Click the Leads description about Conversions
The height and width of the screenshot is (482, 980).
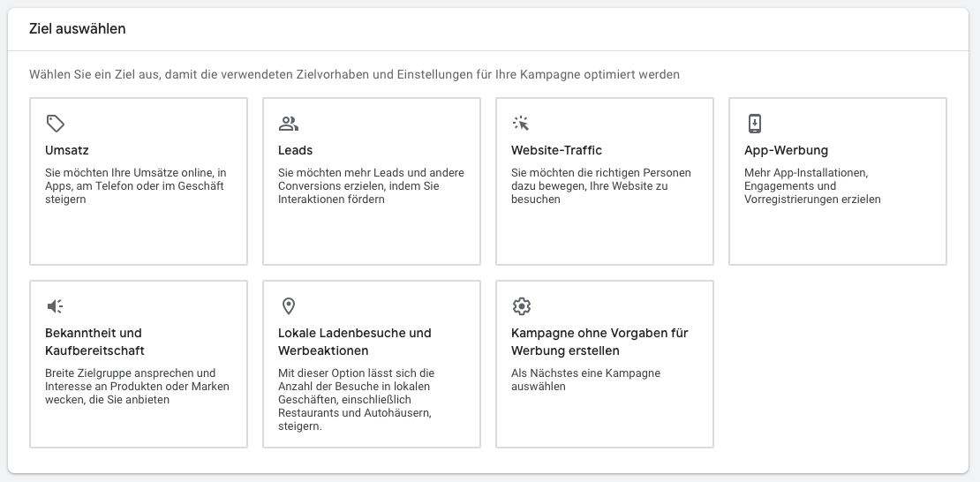371,185
